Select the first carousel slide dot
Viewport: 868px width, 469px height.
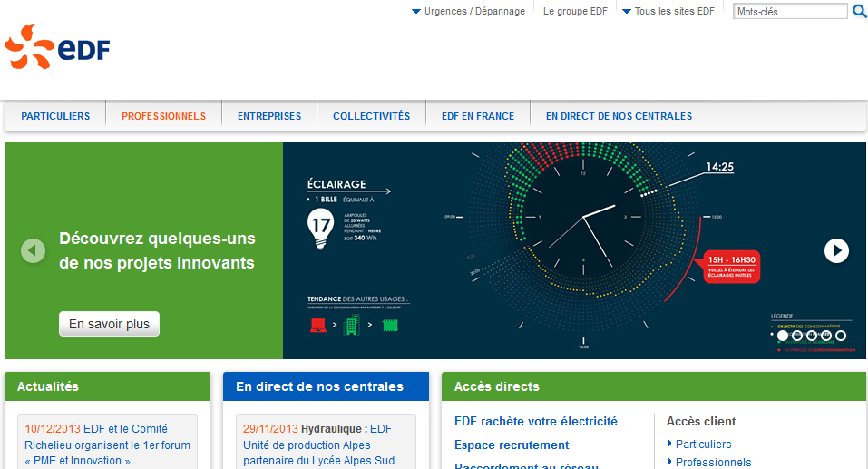pyautogui.click(x=782, y=336)
